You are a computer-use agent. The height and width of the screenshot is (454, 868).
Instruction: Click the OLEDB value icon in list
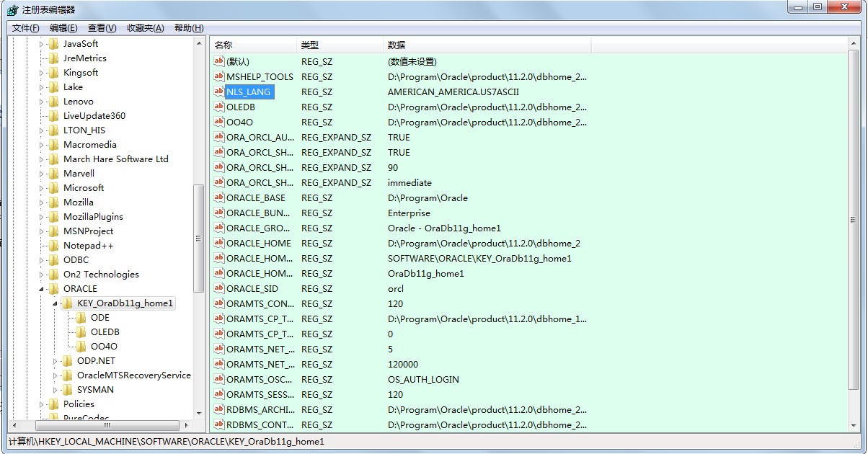click(219, 107)
